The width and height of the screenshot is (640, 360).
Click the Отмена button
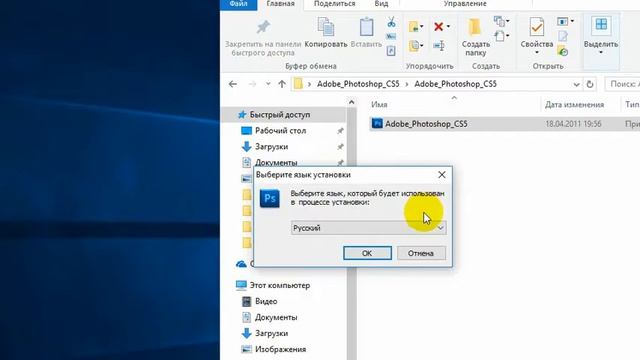[x=421, y=253]
